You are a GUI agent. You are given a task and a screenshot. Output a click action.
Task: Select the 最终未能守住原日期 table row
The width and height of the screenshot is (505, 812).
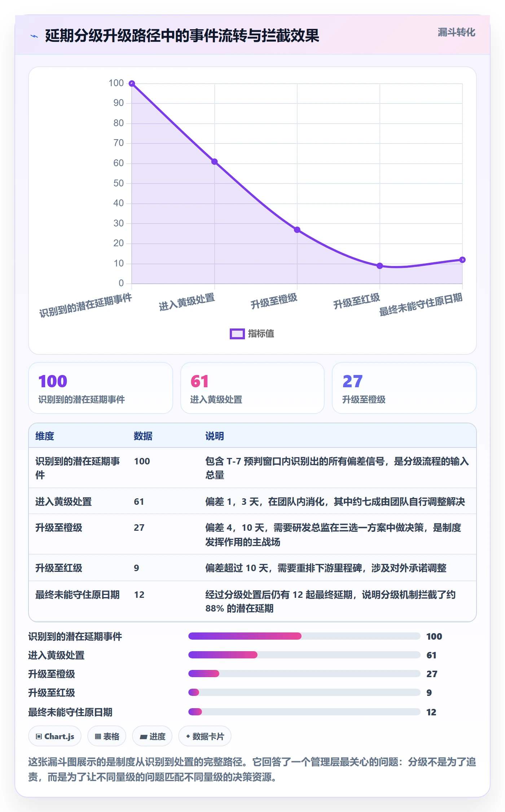click(252, 601)
